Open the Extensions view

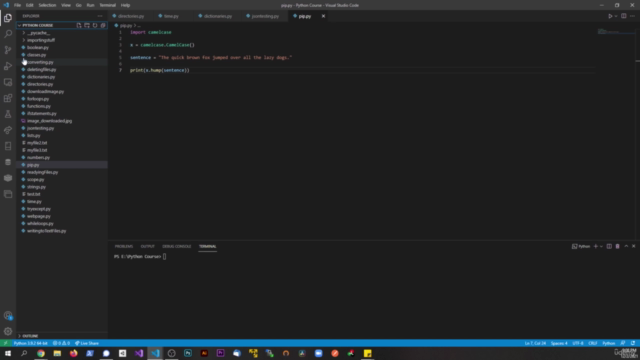click(x=8, y=98)
